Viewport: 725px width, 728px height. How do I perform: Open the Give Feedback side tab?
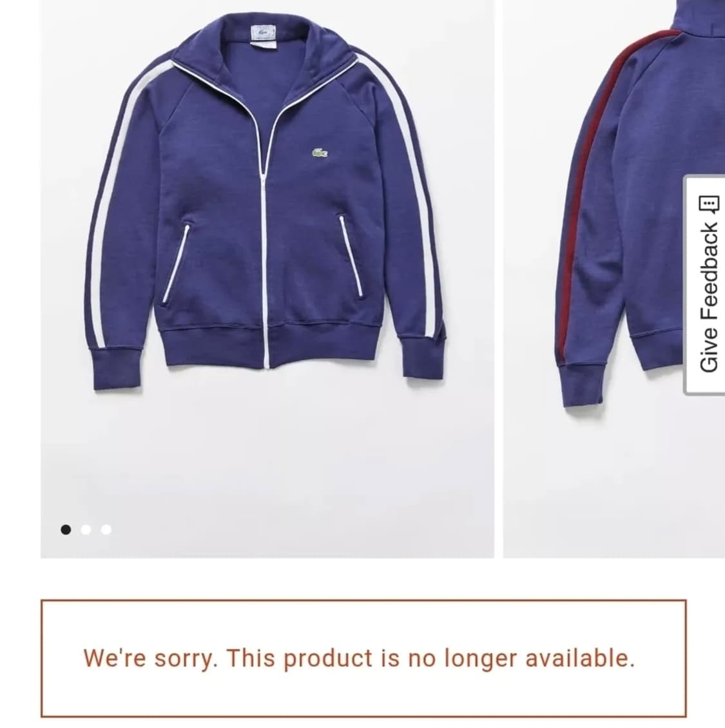point(705,285)
